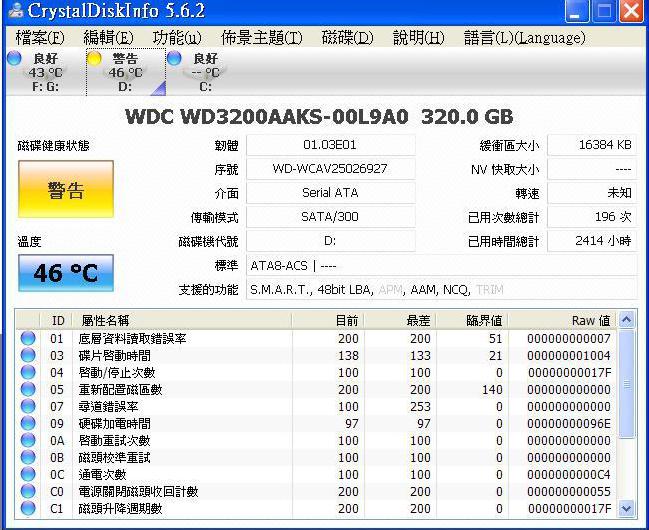649x530 pixels.
Task: Click the 目前 column header
Action: pyautogui.click(x=328, y=320)
